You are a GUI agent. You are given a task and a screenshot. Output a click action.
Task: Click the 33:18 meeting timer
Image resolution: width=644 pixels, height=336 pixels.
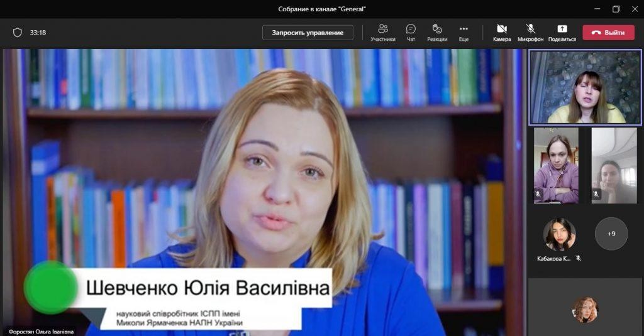[38, 33]
